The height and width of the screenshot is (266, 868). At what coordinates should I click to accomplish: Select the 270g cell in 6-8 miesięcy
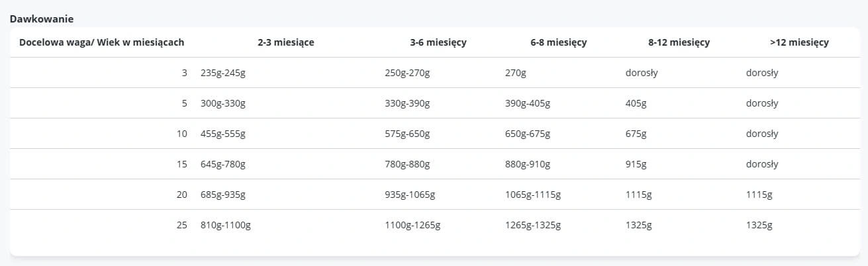(515, 73)
